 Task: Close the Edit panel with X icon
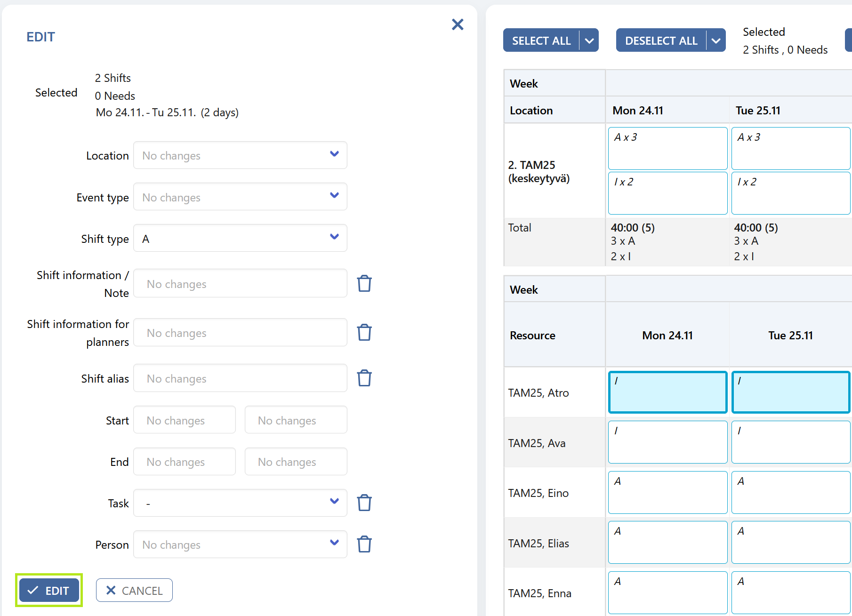(x=458, y=24)
